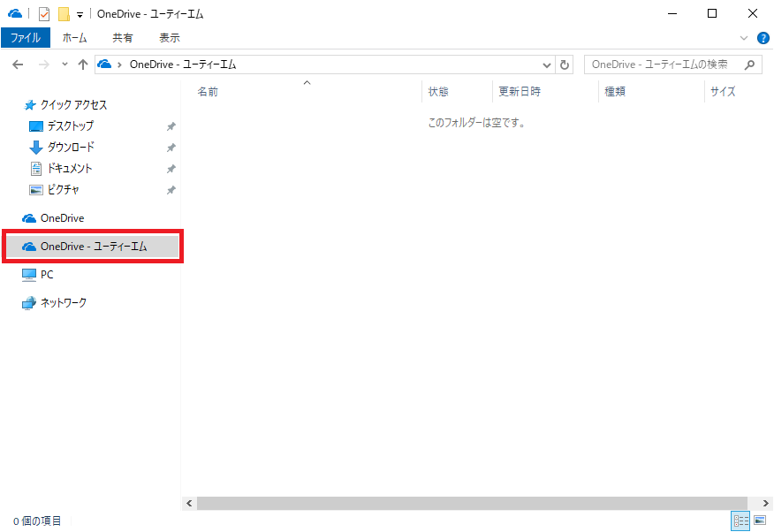Switch to the 共有 ribbon tab
The height and width of the screenshot is (532, 774).
[x=123, y=37]
